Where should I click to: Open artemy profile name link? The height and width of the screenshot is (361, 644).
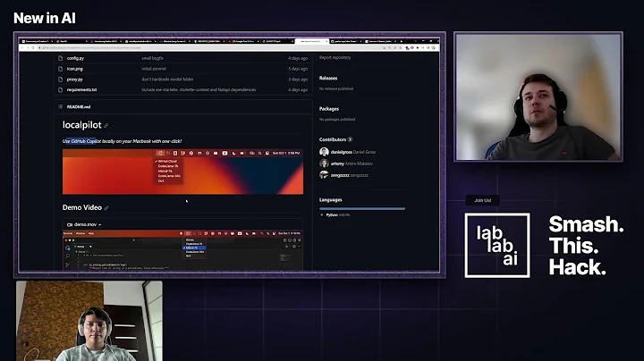[x=337, y=164]
